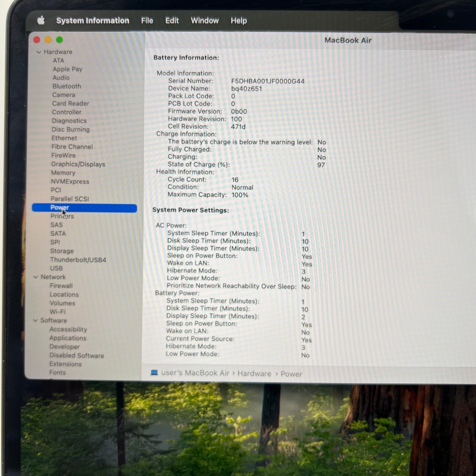This screenshot has width=476, height=476.
Task: Select PCI in the sidebar
Action: pyautogui.click(x=56, y=190)
